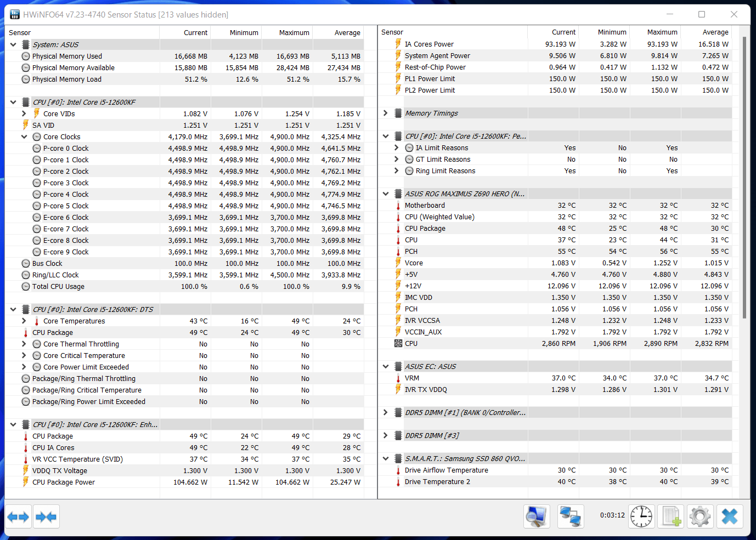Click the expand layout arrows button
Viewport: 756px width, 540px height.
pos(18,517)
